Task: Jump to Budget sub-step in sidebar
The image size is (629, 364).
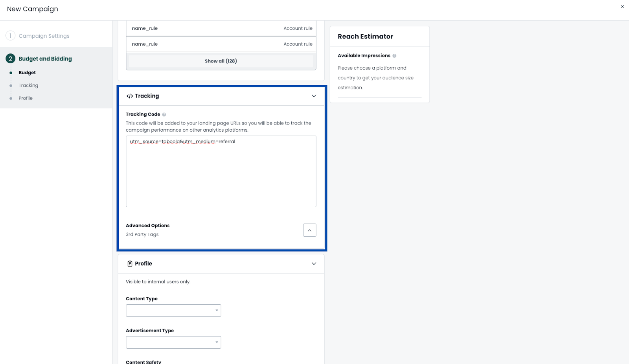Action: click(27, 73)
